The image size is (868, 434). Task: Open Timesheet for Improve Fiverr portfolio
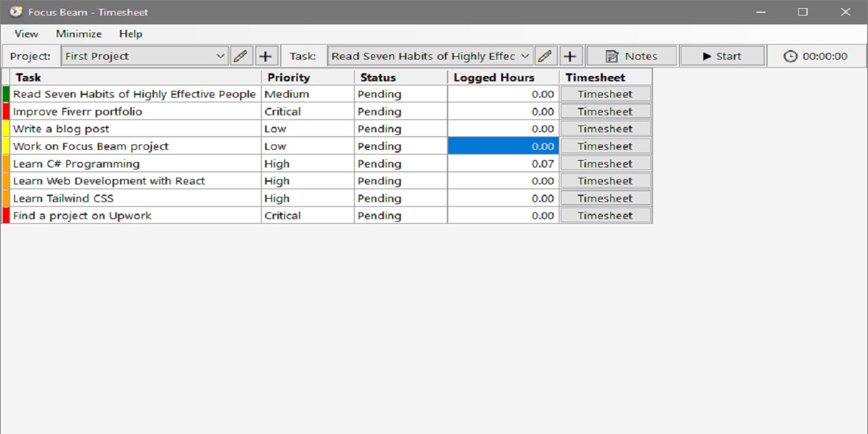point(606,112)
